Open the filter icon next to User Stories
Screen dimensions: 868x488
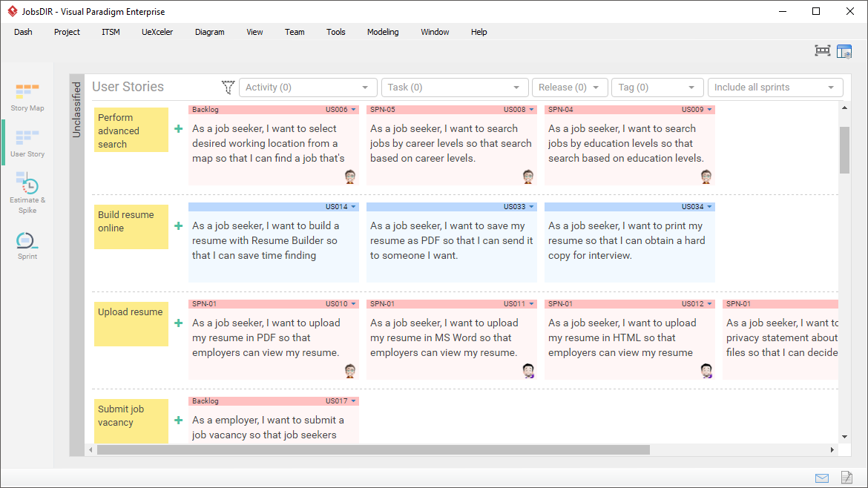(228, 87)
